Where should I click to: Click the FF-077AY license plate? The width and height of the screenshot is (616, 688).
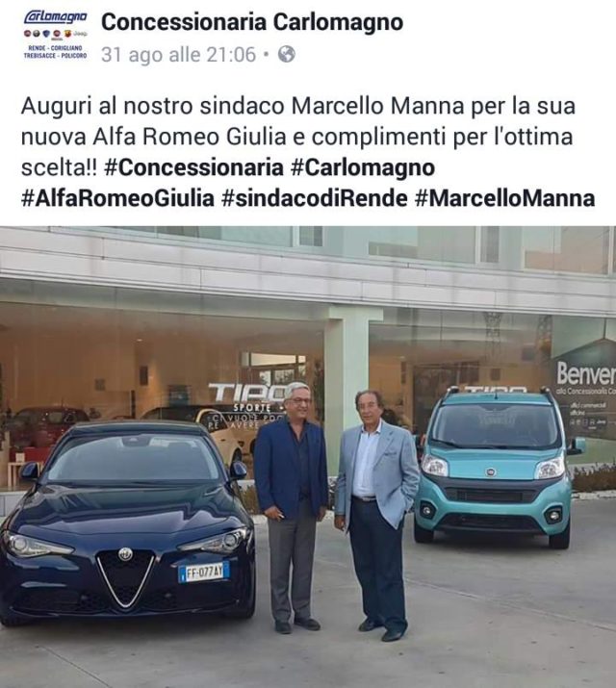(204, 573)
